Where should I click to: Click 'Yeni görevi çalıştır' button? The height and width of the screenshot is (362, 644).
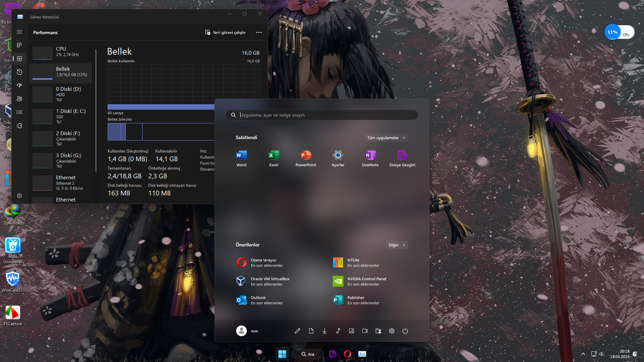(225, 33)
